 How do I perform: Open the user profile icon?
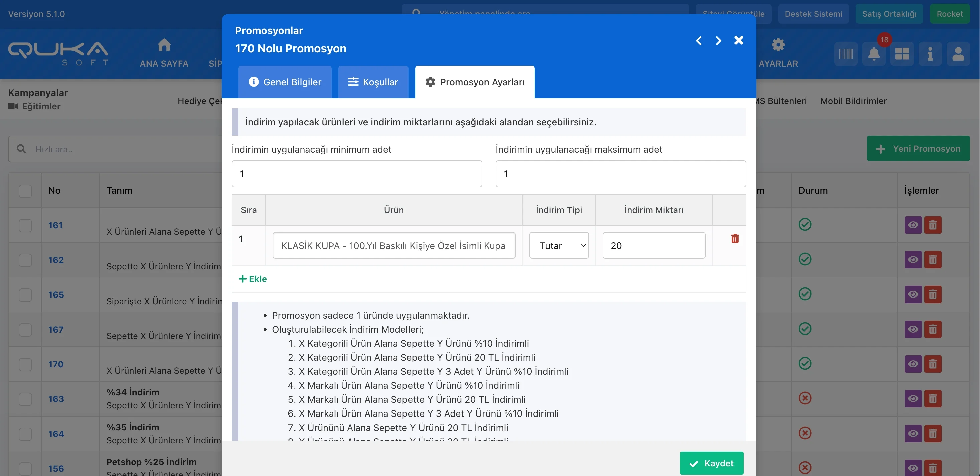click(x=958, y=54)
